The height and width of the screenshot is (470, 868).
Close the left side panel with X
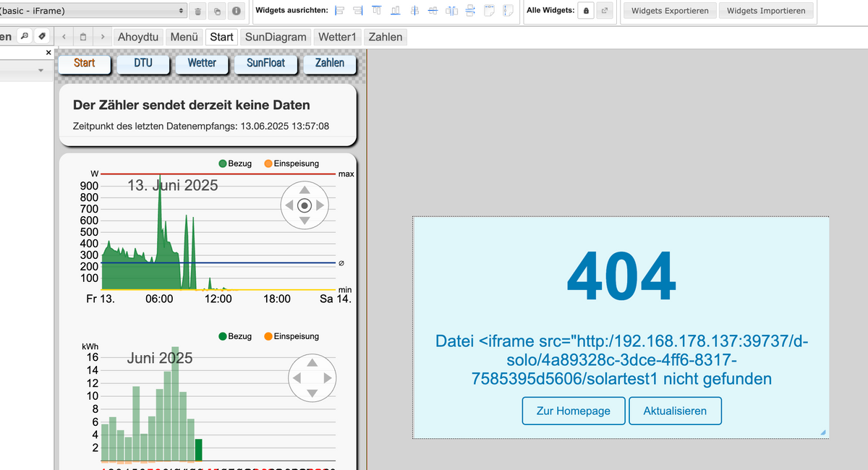point(48,54)
